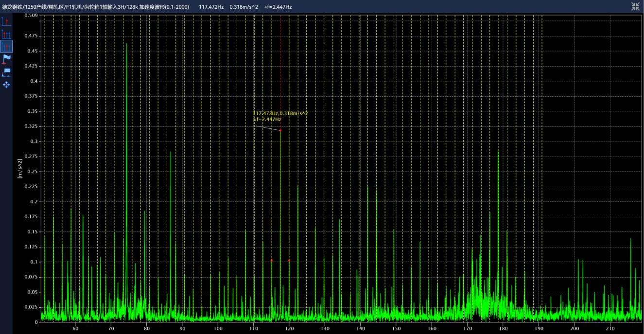Click the spectrum peak near 178Hz
The height and width of the screenshot is (334, 644).
click(498, 152)
